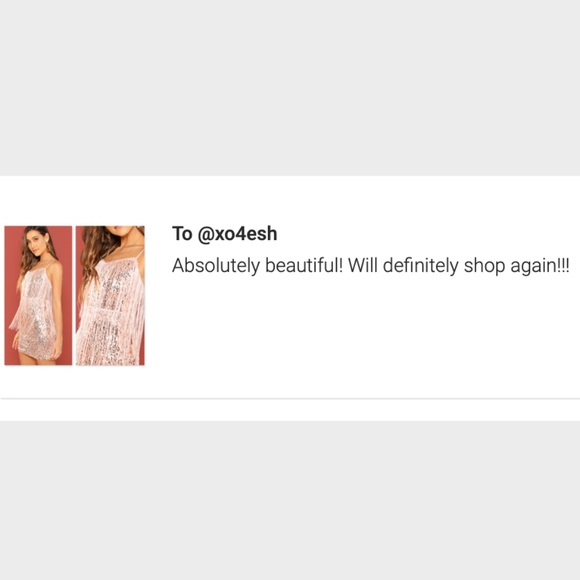Click blank white space beneath the review text

coord(370,333)
